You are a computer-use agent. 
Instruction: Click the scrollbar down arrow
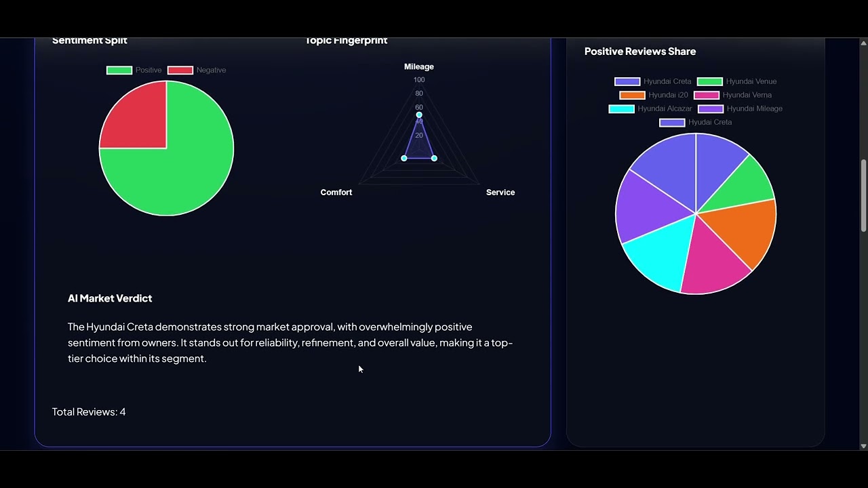863,446
